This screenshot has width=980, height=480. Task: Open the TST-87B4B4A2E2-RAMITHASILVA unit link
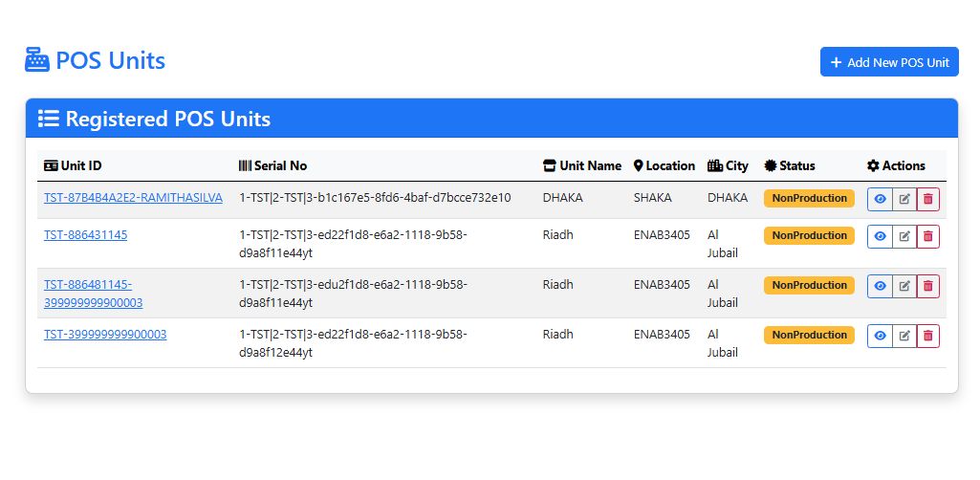(133, 198)
